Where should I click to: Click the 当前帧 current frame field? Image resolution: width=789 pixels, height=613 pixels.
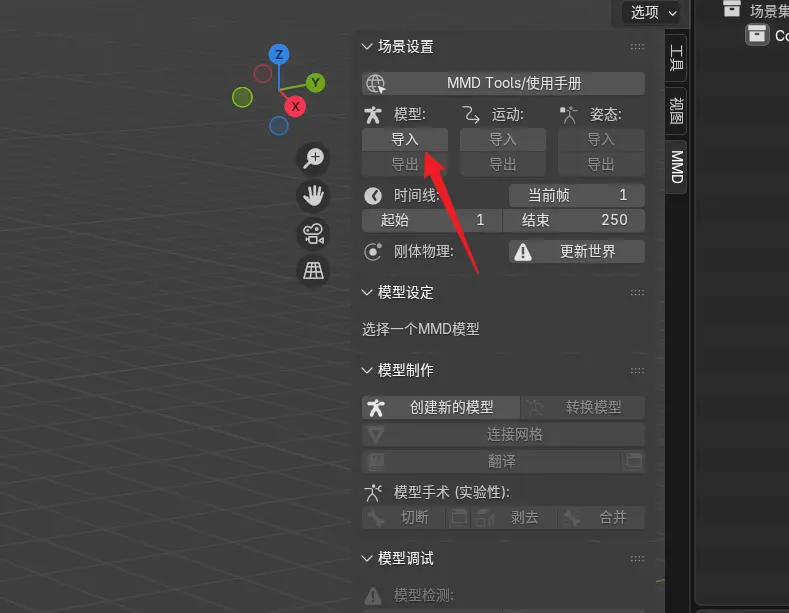point(577,195)
